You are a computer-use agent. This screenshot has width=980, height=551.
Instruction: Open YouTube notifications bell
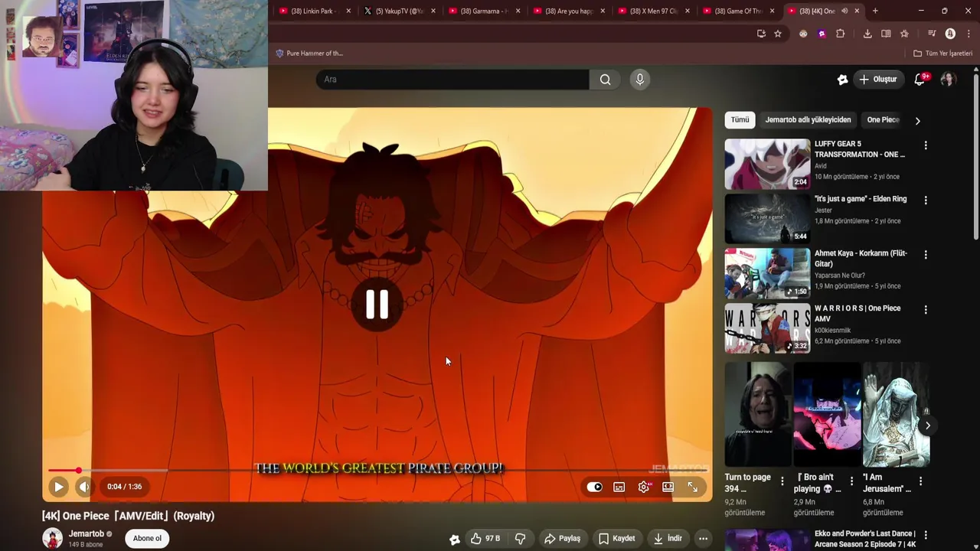[x=920, y=79]
